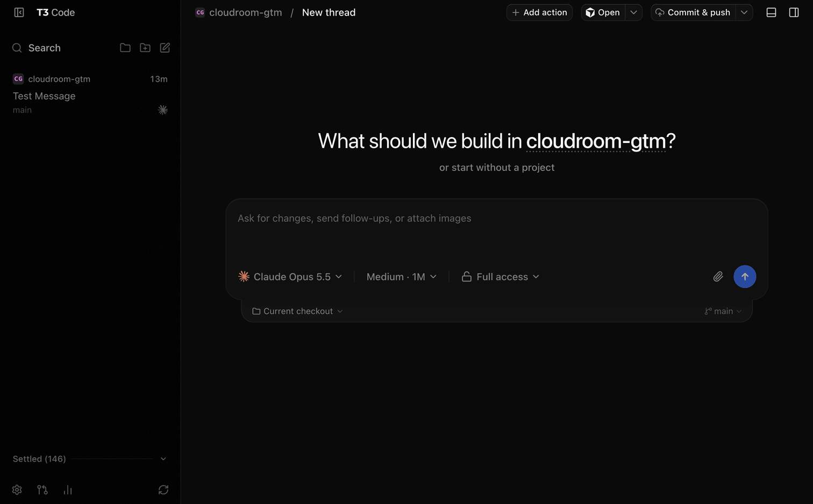Screen dimensions: 813x504
Task: Click the Claude starburst on Test Message thread
Action: tap(163, 110)
